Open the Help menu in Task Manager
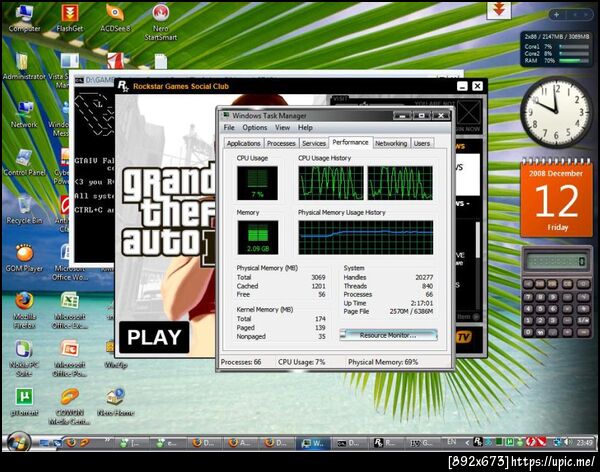600x472 pixels. point(305,127)
